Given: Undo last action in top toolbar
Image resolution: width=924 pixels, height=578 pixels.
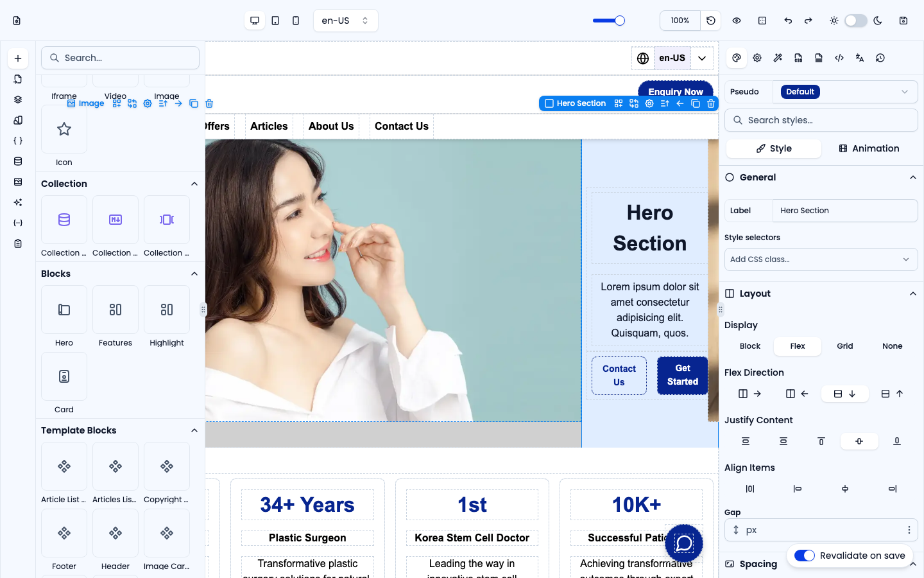Looking at the screenshot, I should click(x=788, y=21).
